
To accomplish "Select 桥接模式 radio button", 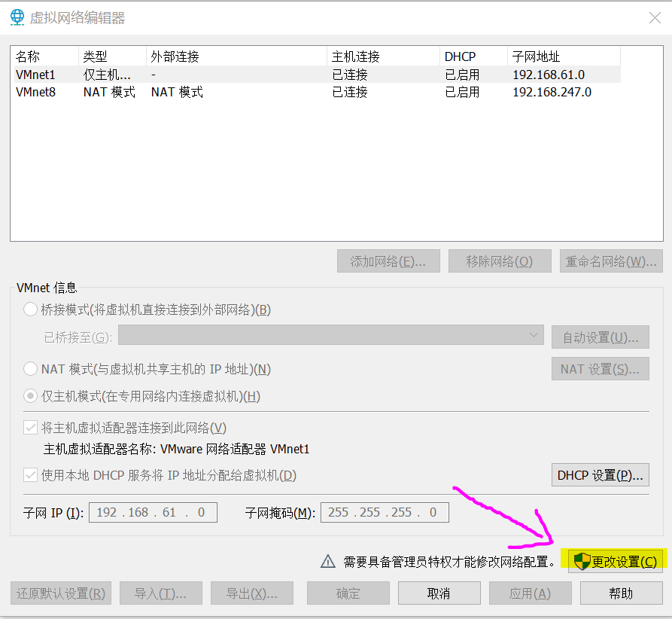I will coord(30,309).
